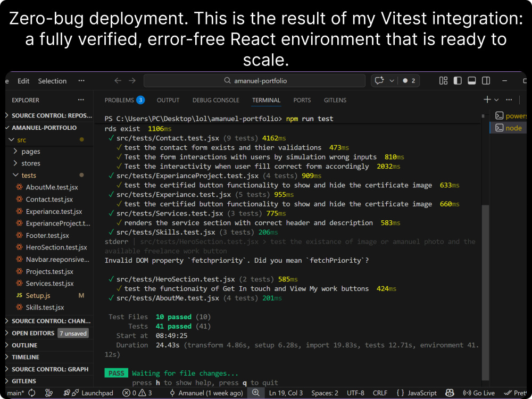The width and height of the screenshot is (532, 399).
Task: Click the amanuel-portfolio search box
Action: (254, 81)
